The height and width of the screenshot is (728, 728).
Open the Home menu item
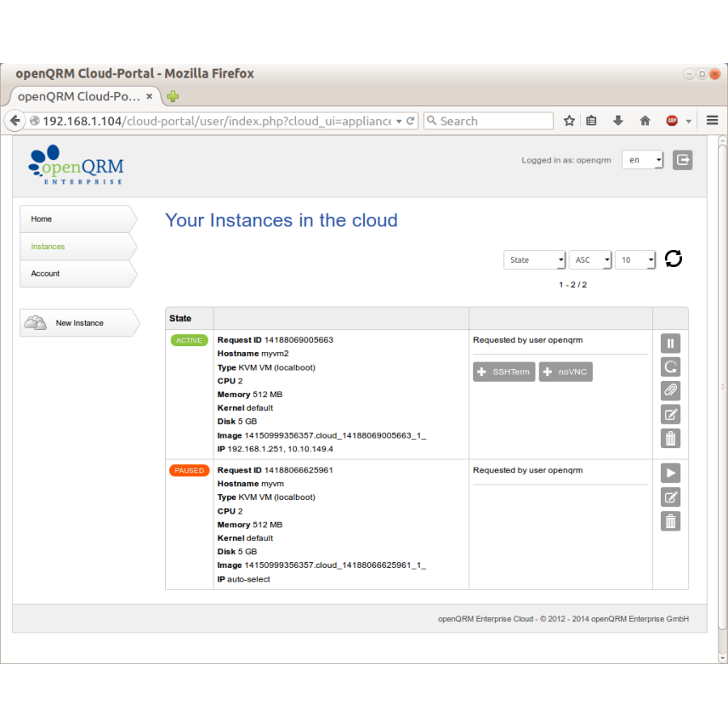[x=78, y=219]
